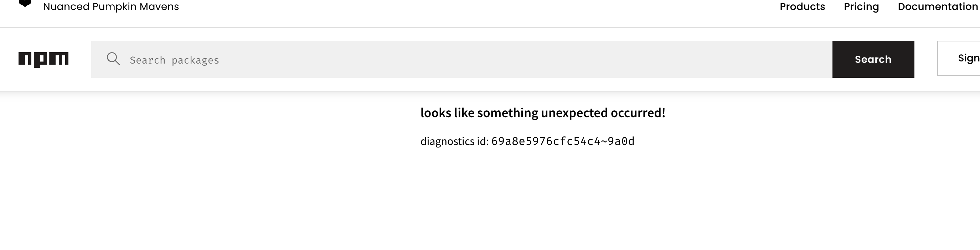Click the Nuanced Pumpkin Mavens link
This screenshot has height=250, width=980.
pos(111,6)
